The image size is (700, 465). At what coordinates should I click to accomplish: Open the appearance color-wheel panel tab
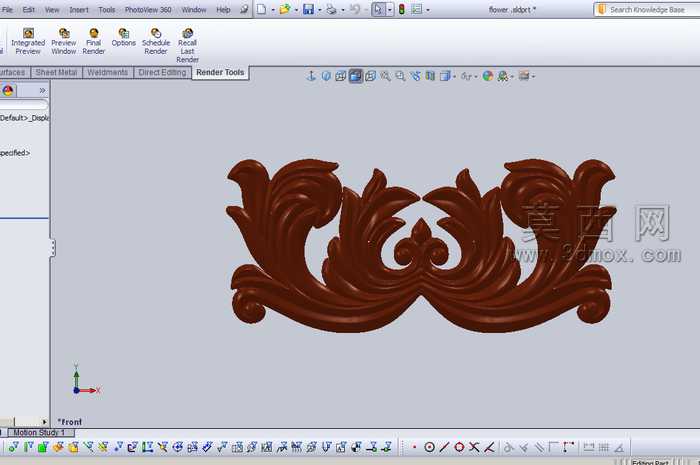click(8, 91)
